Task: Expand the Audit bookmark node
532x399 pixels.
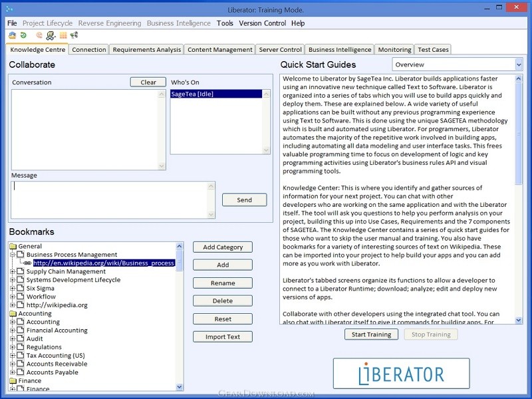Action: pos(13,338)
